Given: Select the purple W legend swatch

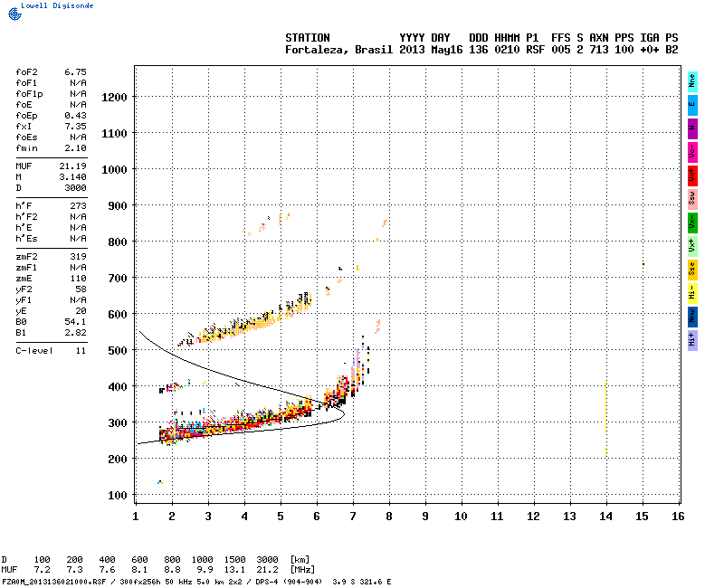Looking at the screenshot, I should (x=692, y=128).
